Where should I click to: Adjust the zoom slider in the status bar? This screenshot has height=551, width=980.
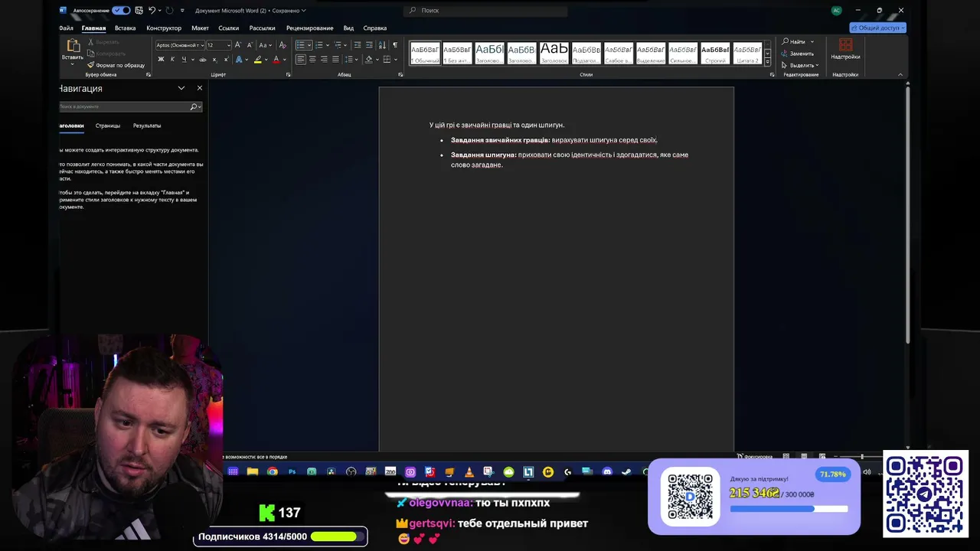point(861,457)
